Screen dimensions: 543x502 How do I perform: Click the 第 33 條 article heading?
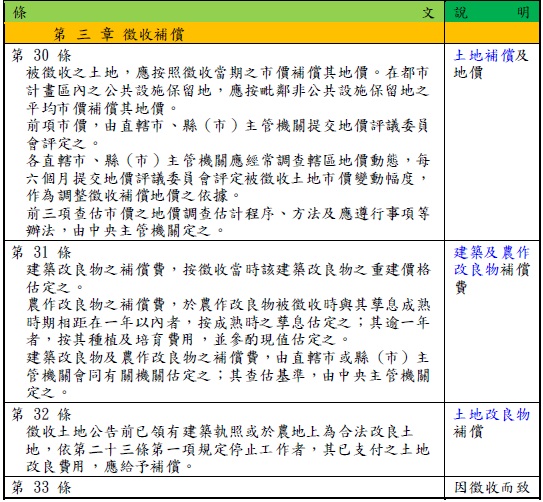pos(41,487)
